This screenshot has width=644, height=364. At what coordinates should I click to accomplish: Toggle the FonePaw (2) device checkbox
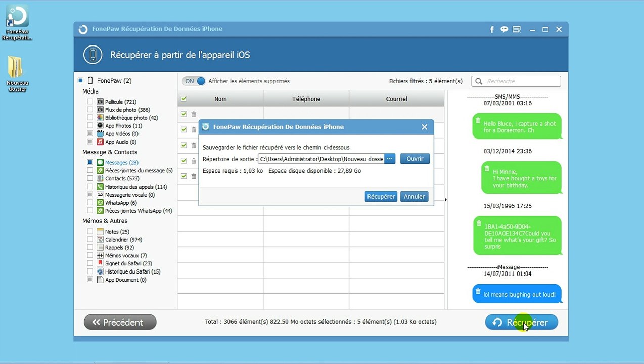[x=80, y=81]
